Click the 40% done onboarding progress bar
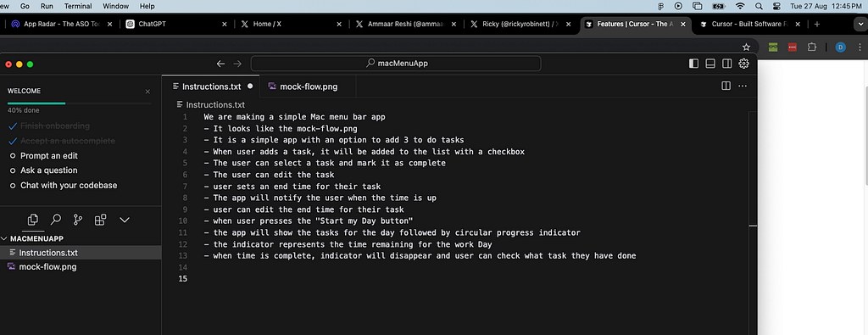 point(79,103)
